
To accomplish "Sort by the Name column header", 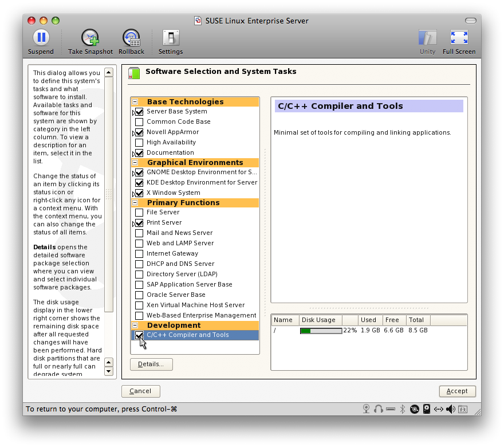I will 285,320.
